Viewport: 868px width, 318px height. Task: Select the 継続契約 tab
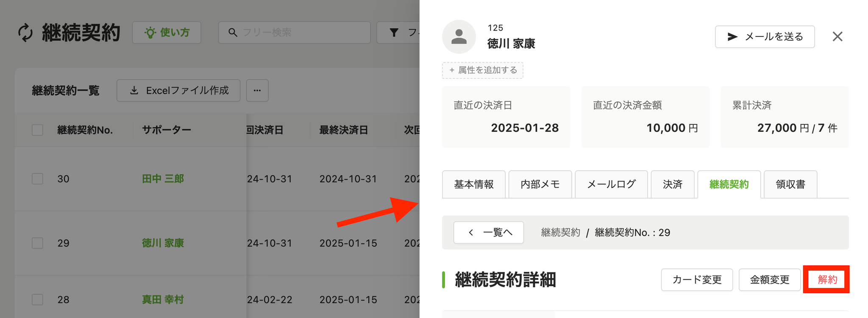[x=729, y=184]
